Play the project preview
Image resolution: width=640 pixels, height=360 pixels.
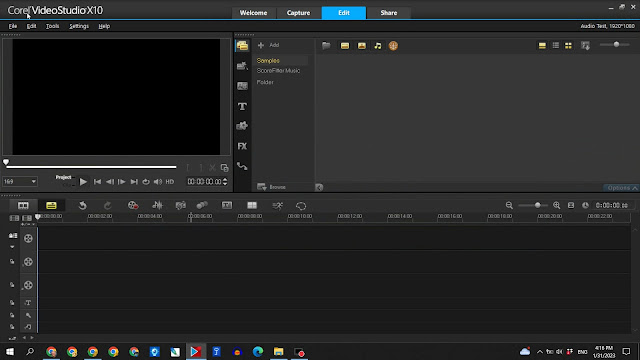pos(83,182)
